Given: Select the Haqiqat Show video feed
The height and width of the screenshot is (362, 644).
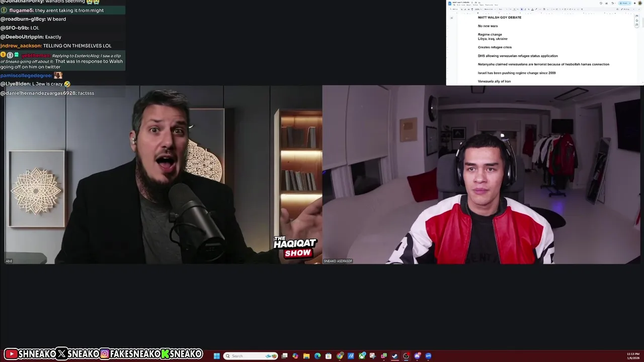Looking at the screenshot, I should tap(161, 174).
